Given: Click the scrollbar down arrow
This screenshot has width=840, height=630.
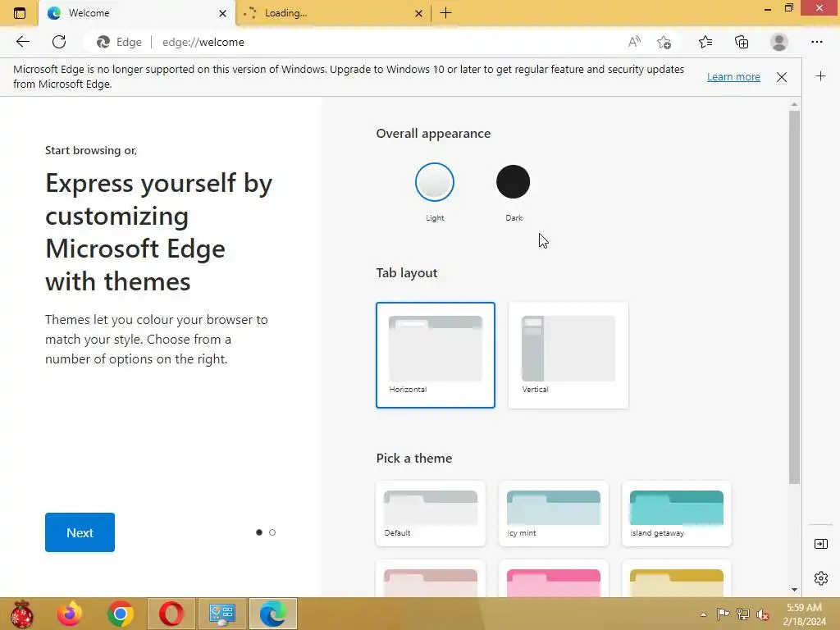Looking at the screenshot, I should tap(794, 589).
